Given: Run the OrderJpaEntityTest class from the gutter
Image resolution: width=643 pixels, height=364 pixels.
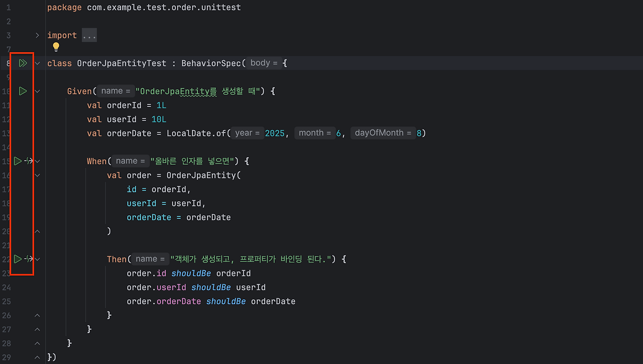Looking at the screenshot, I should point(23,63).
